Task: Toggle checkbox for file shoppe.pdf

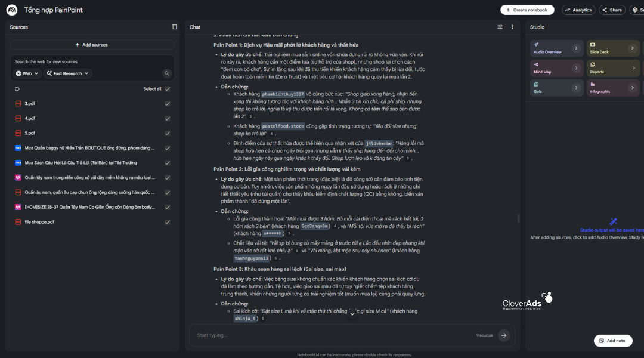Action: point(168,222)
